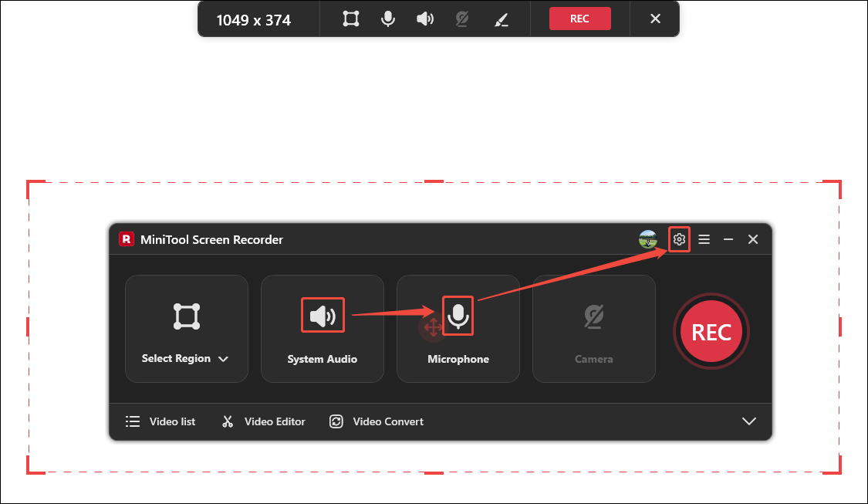Toggle the camera on the floating toolbar
Image resolution: width=868 pixels, height=504 pixels.
[x=461, y=19]
